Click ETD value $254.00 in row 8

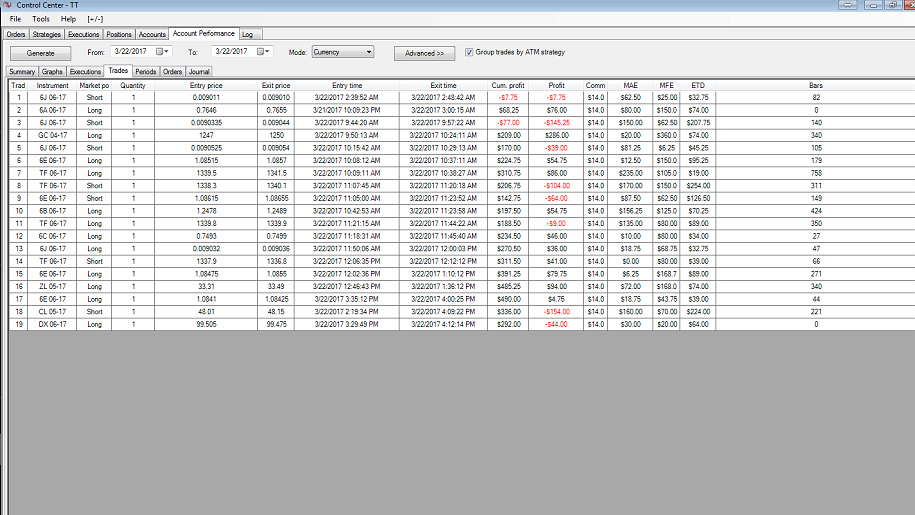click(698, 185)
